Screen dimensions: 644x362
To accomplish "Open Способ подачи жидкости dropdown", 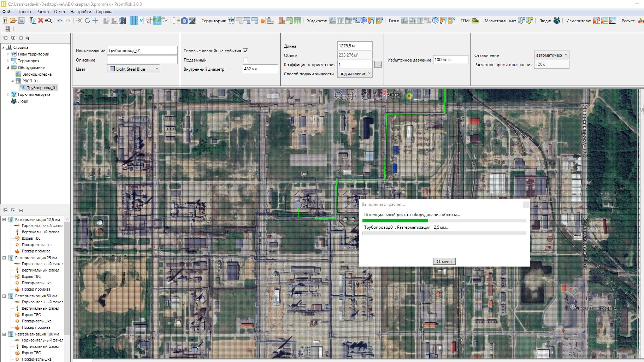I will tap(355, 74).
